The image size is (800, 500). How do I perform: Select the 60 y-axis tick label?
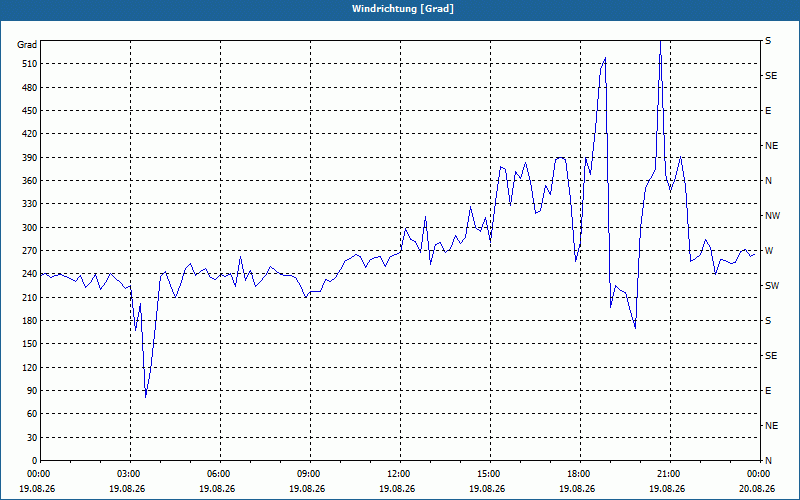[32, 414]
